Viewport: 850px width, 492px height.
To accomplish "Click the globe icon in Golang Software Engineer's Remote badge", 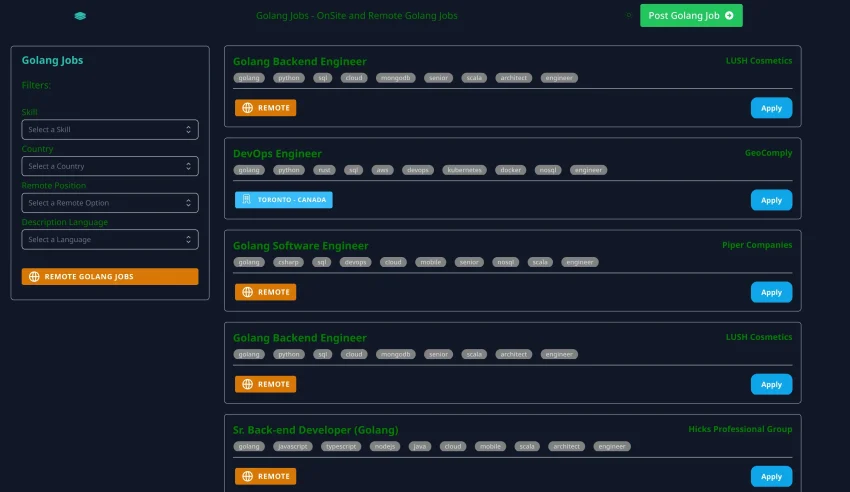I will (248, 292).
